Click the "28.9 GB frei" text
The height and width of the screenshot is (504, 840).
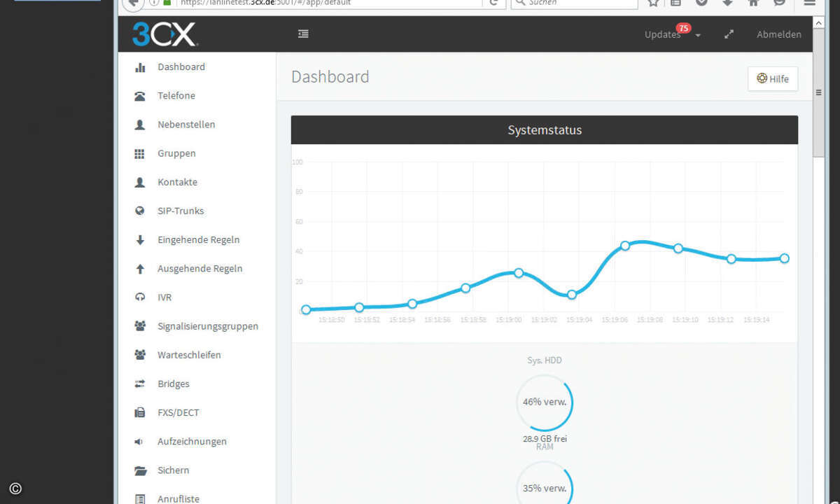click(x=545, y=439)
